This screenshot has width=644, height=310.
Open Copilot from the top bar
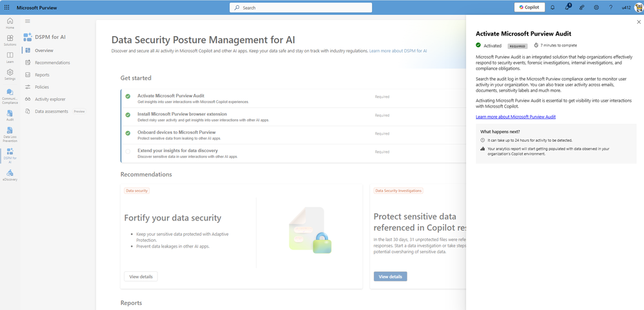[x=529, y=7]
